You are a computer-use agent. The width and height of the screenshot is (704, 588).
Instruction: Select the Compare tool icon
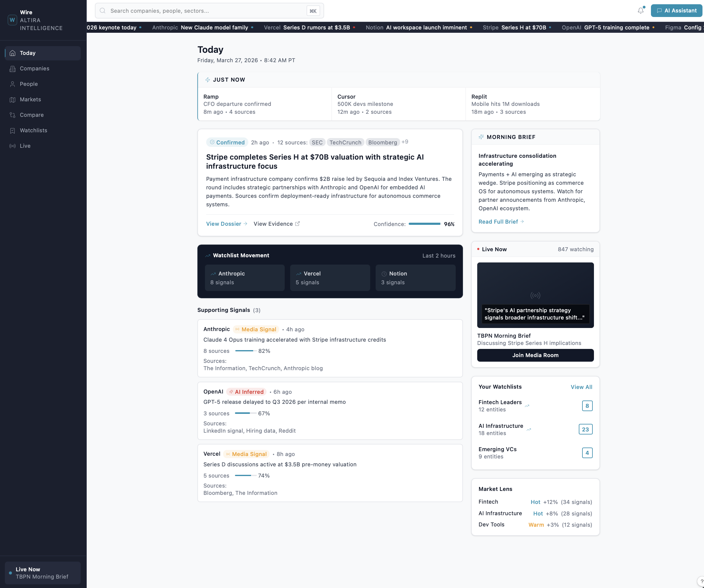point(12,115)
